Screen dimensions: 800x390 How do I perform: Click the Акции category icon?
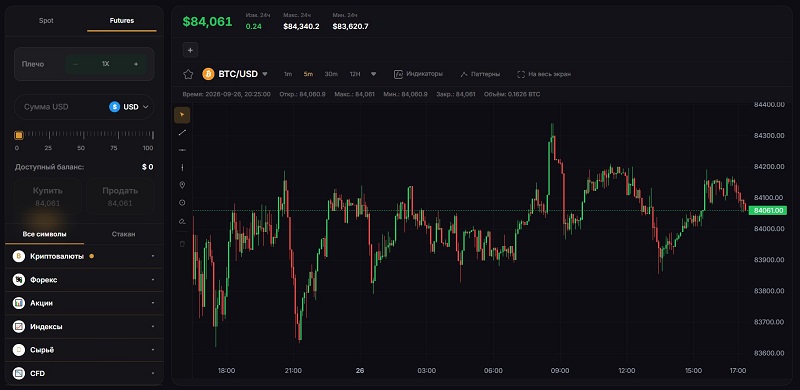point(19,303)
